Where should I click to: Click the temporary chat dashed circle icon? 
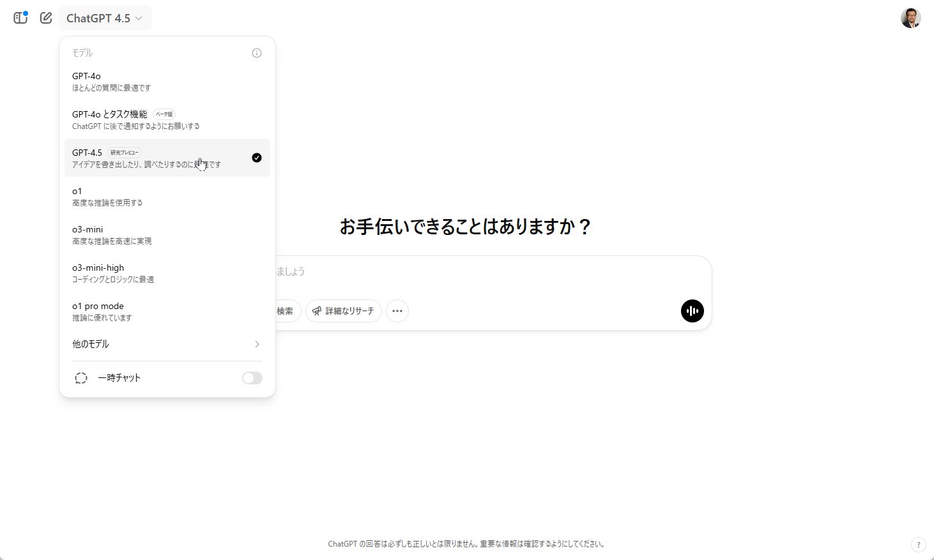point(81,378)
